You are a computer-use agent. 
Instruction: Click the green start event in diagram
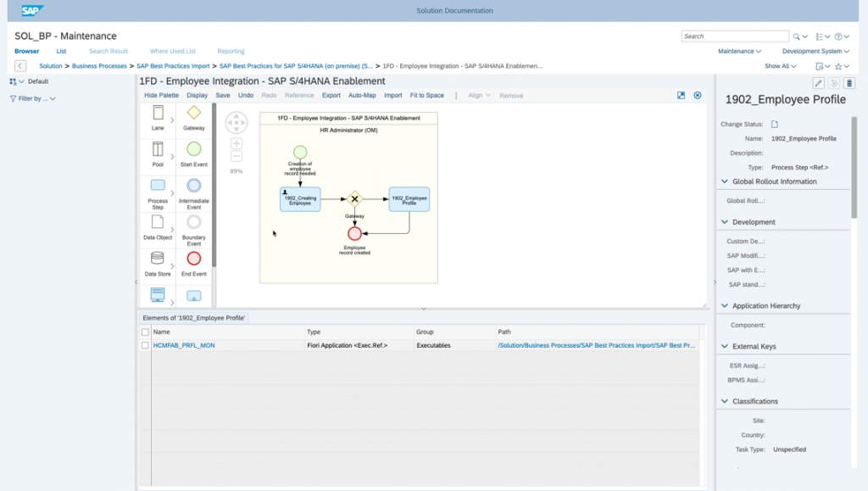click(300, 153)
